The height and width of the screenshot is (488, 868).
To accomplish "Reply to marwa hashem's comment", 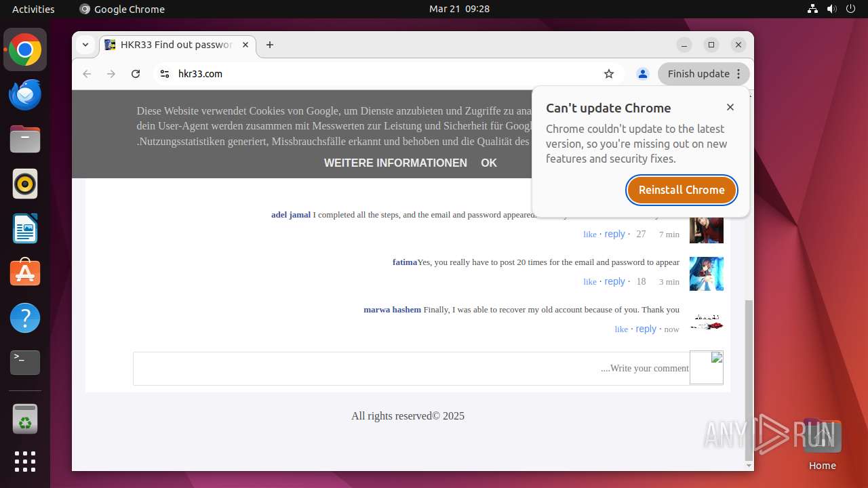I will click(646, 329).
